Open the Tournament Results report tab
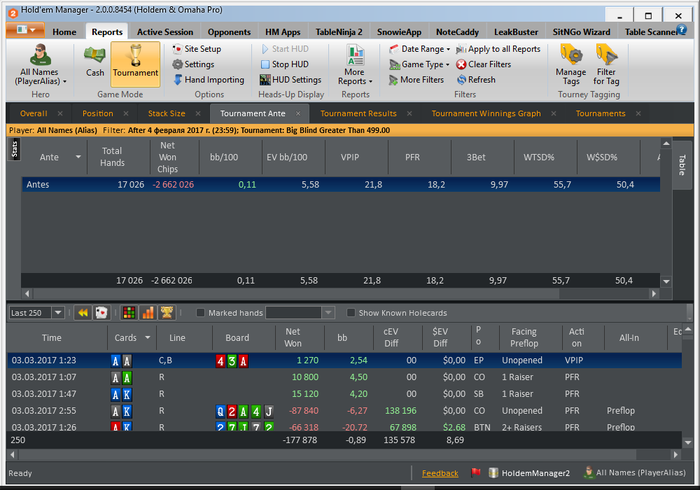This screenshot has width=700, height=490. (358, 113)
